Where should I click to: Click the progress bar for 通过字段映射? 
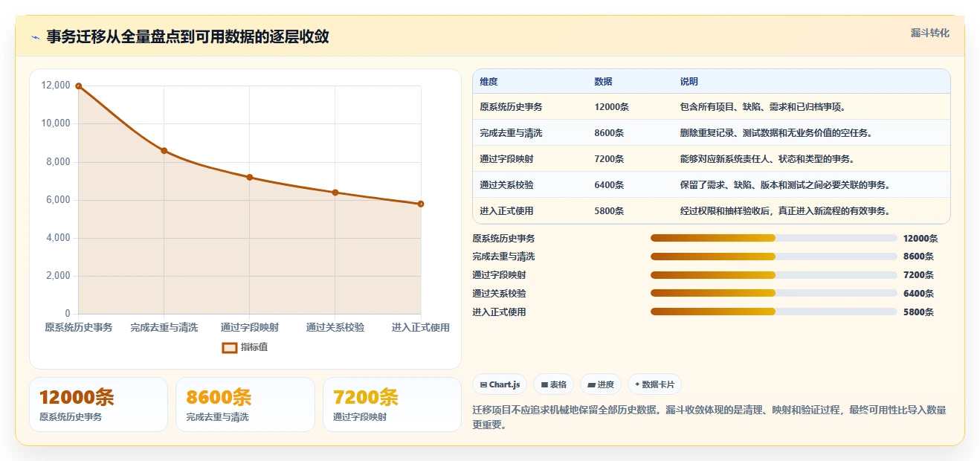click(x=773, y=275)
